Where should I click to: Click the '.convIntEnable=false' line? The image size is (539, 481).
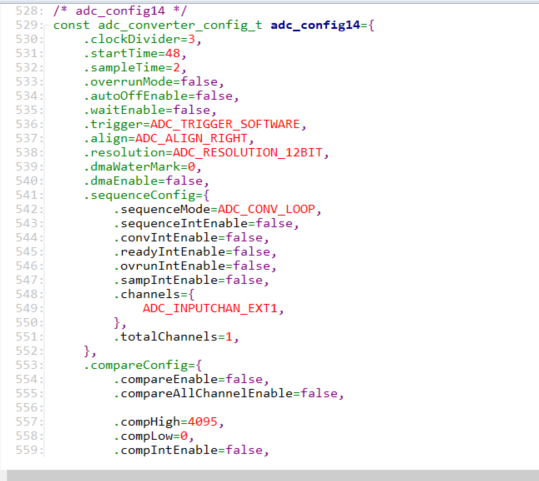(x=191, y=238)
